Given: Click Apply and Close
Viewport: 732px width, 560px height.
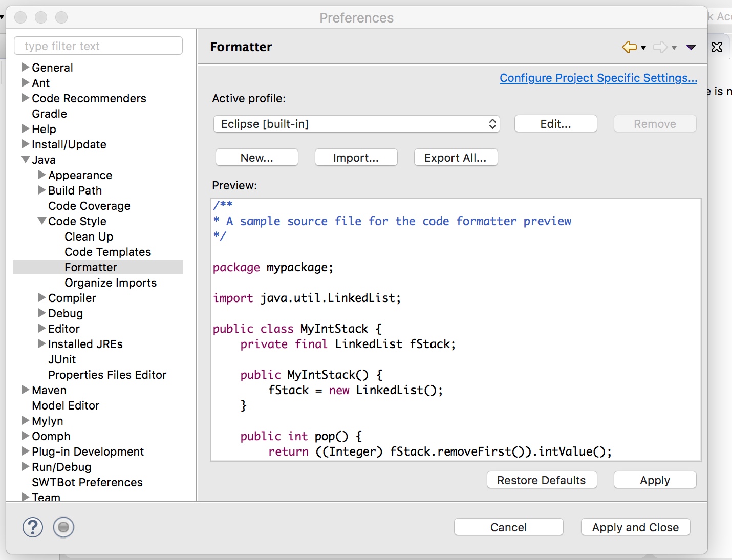Looking at the screenshot, I should [635, 527].
